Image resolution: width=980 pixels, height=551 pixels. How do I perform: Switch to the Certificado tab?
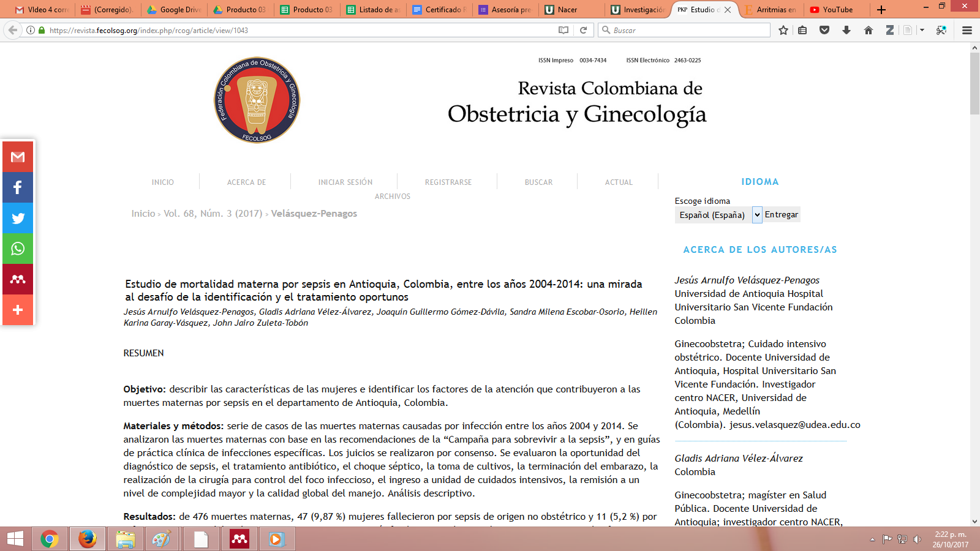tap(440, 10)
